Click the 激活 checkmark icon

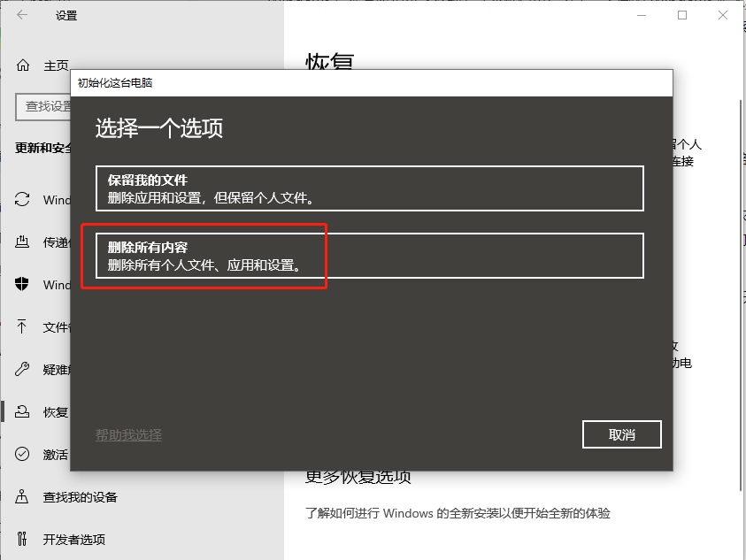(x=22, y=454)
